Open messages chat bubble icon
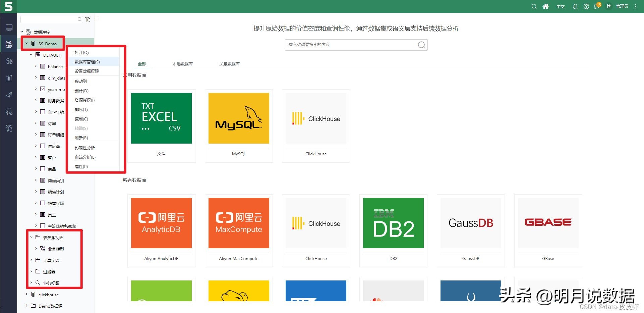 [597, 6]
